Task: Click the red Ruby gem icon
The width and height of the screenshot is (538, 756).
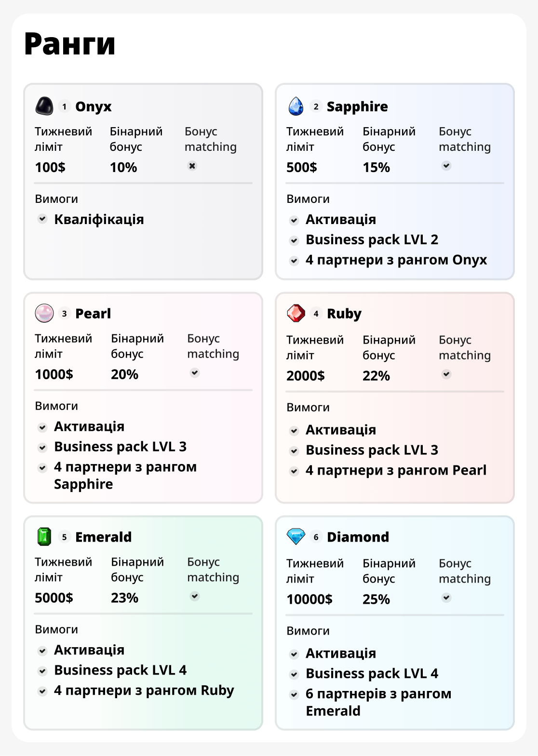Action: pos(296,313)
